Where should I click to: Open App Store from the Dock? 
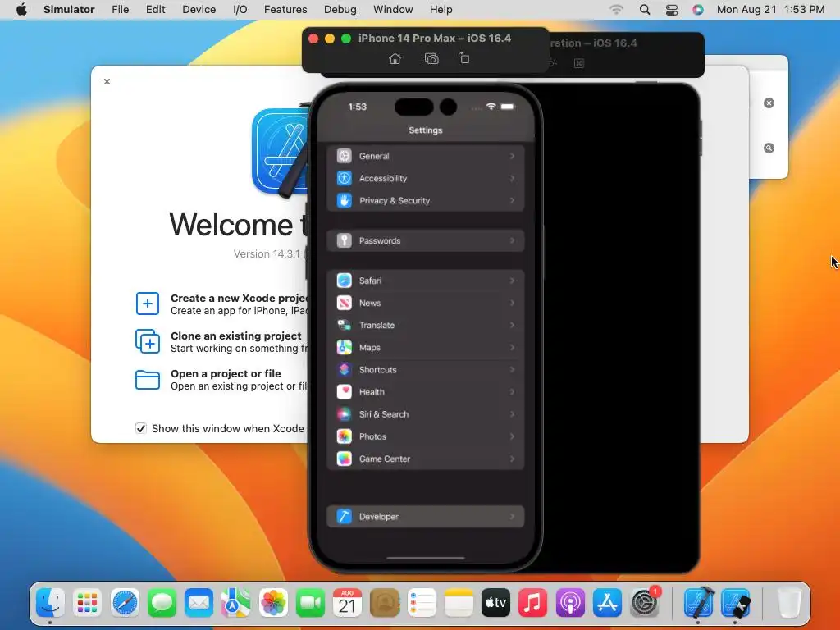(x=607, y=603)
